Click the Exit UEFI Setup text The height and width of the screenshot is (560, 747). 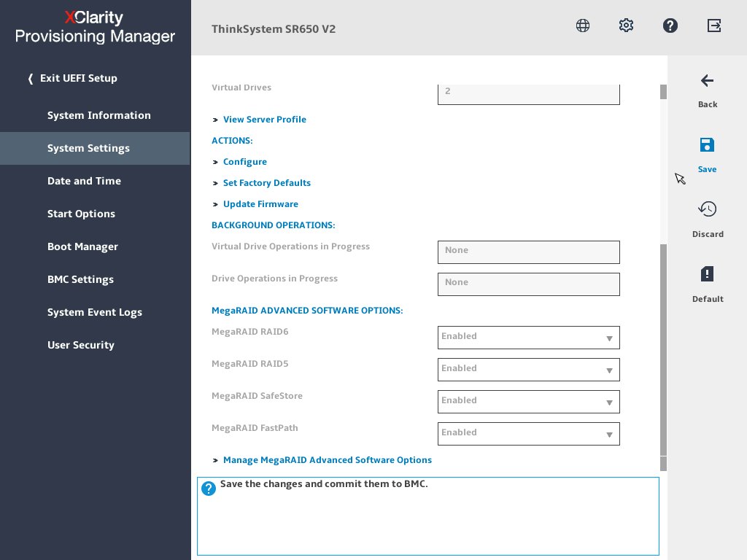(79, 78)
